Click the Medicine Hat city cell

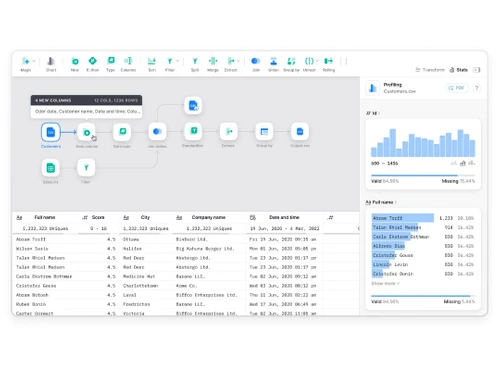click(x=139, y=277)
